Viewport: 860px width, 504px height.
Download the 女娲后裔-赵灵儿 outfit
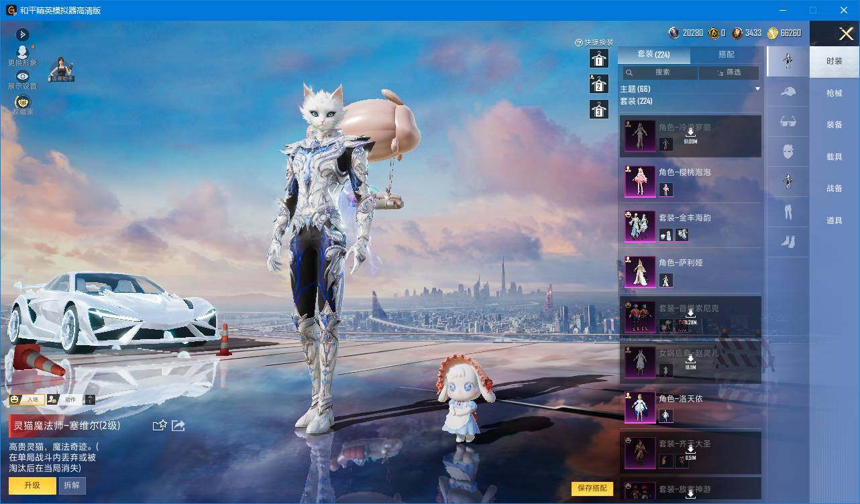690,362
